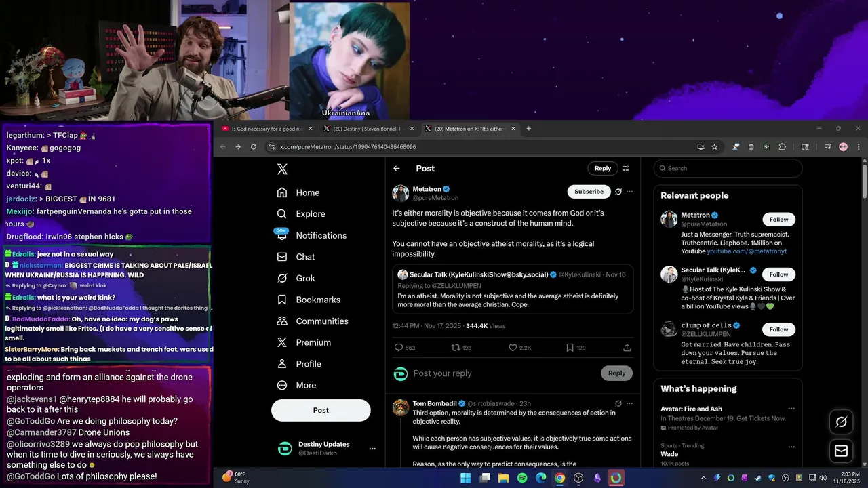The height and width of the screenshot is (488, 868).
Task: Click the browser address bar URL
Action: click(348, 147)
